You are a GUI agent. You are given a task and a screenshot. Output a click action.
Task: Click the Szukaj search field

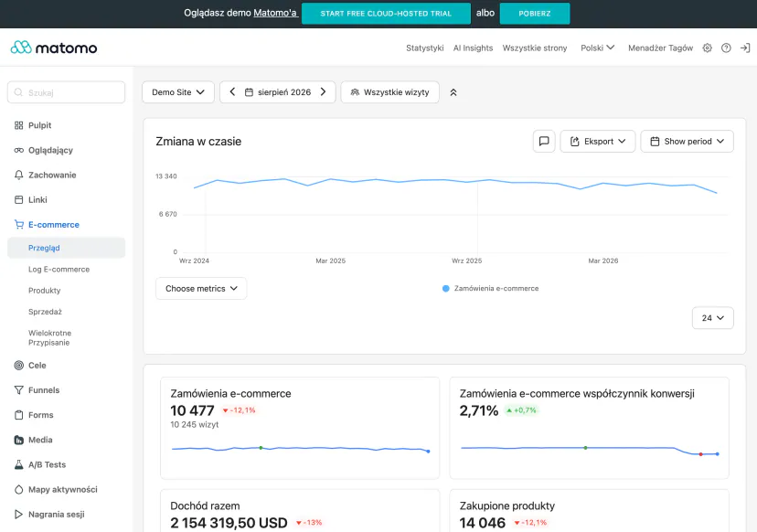(66, 92)
